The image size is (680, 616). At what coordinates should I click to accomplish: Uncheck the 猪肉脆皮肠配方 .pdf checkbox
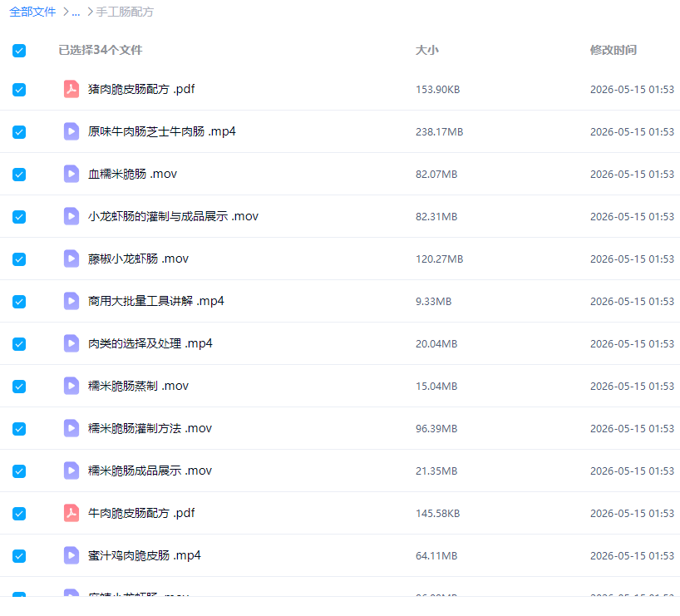[x=19, y=90]
